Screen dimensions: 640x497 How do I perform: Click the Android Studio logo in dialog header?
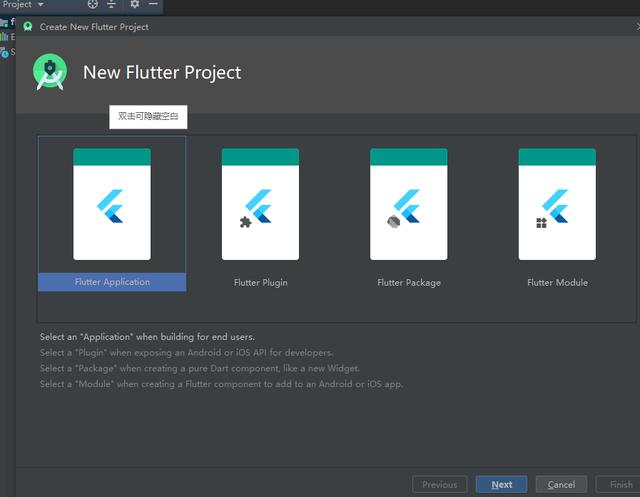point(50,72)
